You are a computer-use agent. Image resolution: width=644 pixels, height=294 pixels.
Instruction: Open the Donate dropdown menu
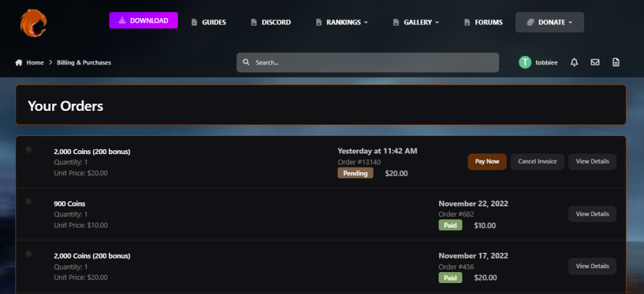[549, 22]
